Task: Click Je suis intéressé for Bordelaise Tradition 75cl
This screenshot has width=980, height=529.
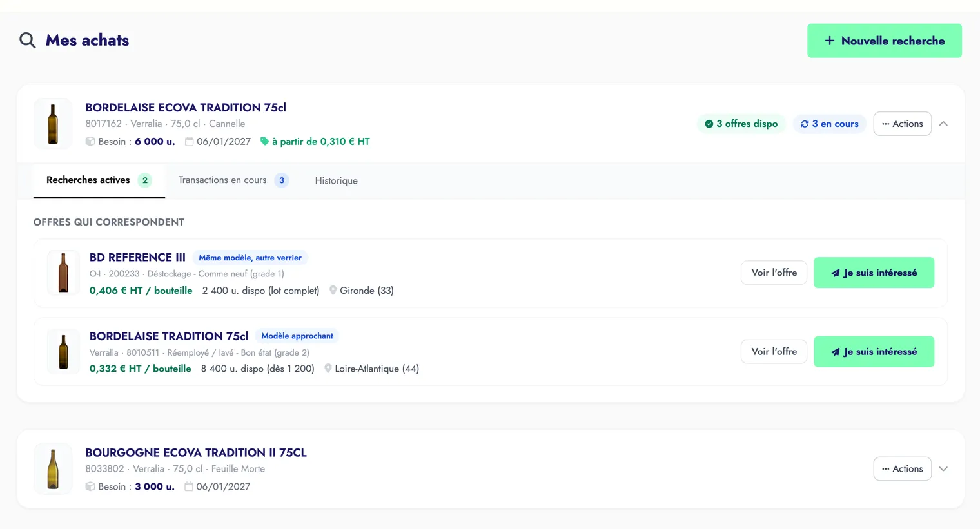Action: [874, 352]
